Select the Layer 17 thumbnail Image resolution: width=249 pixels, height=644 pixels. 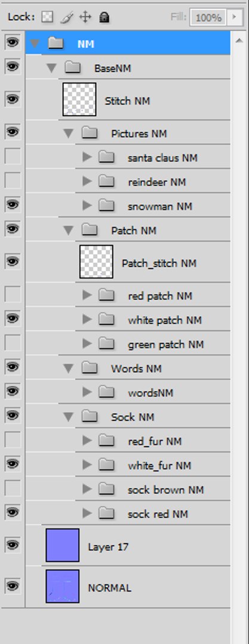click(x=63, y=546)
